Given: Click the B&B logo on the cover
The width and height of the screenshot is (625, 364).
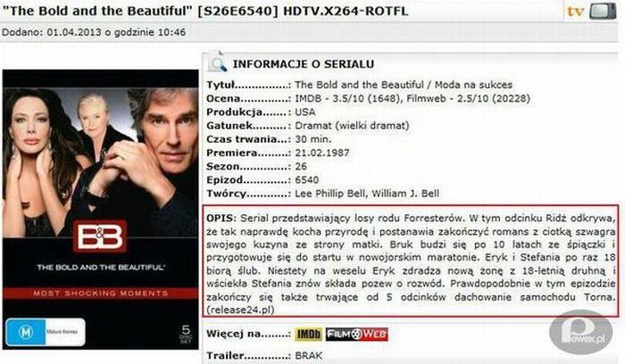Looking at the screenshot, I should pyautogui.click(x=100, y=236).
